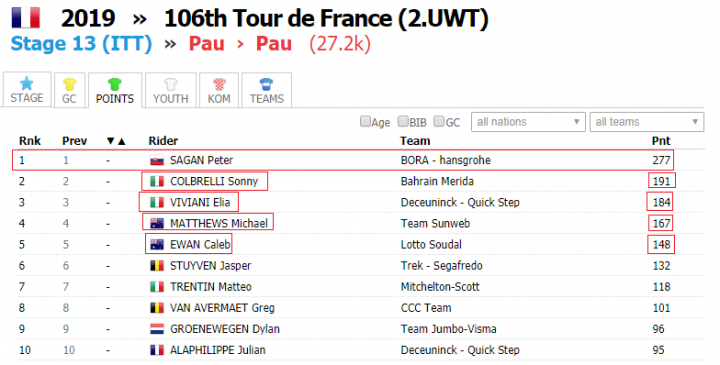The height and width of the screenshot is (365, 720).
Task: Click Netherlands flag beside GROENEWEGEN Dylan
Action: [x=157, y=329]
